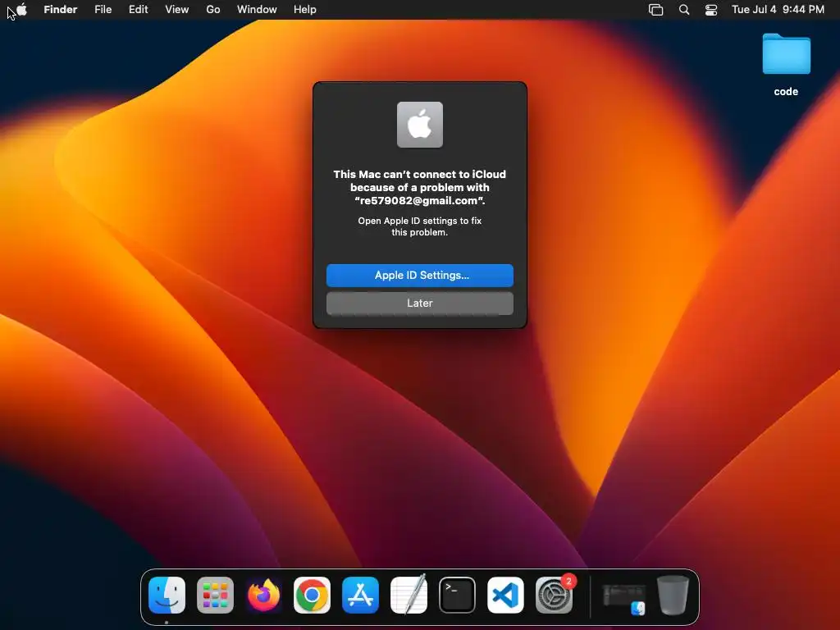Screen dimensions: 840x630
Task: Click the Apple logo in the dialog
Action: [x=420, y=125]
